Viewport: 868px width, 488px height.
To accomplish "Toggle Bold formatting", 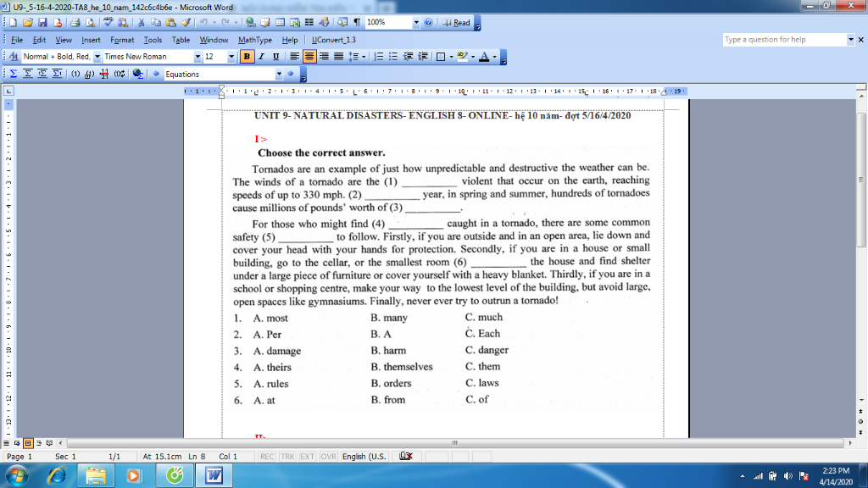I will tap(247, 57).
